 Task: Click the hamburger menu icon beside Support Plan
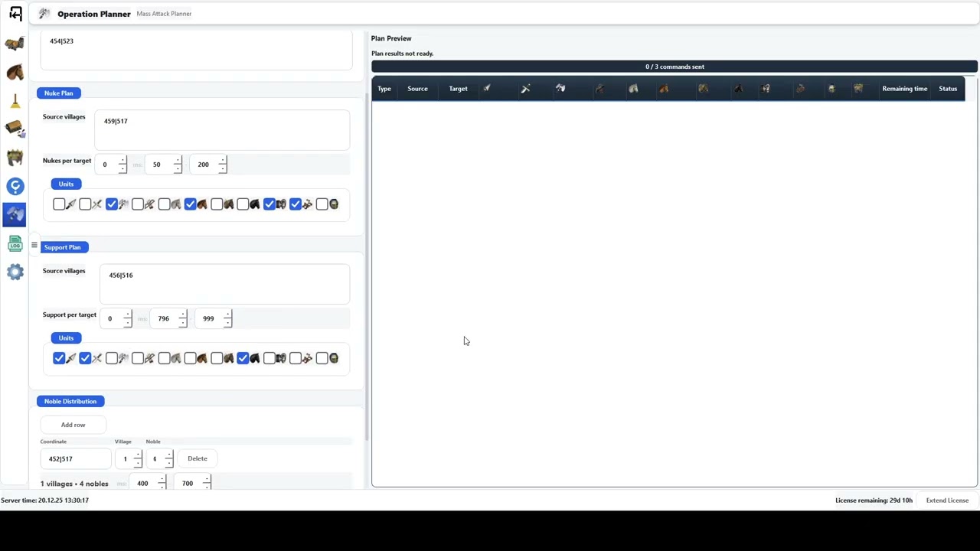pyautogui.click(x=34, y=246)
